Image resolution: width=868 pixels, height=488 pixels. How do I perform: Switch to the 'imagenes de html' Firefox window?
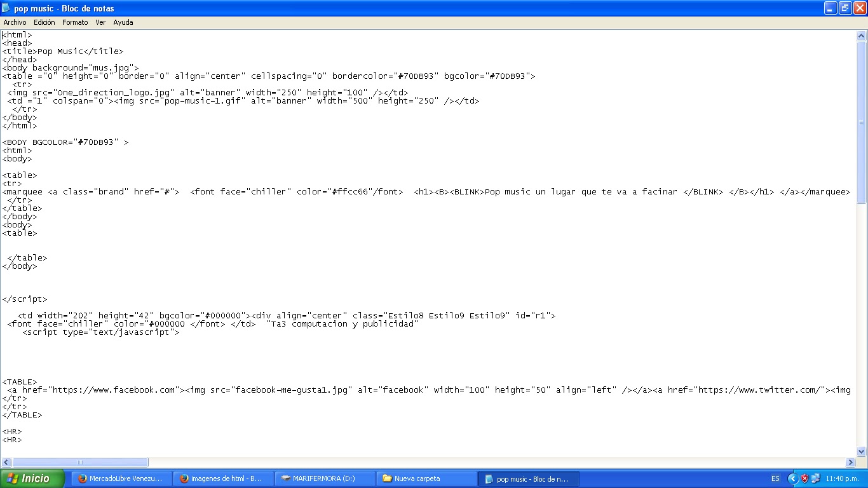[x=222, y=478]
